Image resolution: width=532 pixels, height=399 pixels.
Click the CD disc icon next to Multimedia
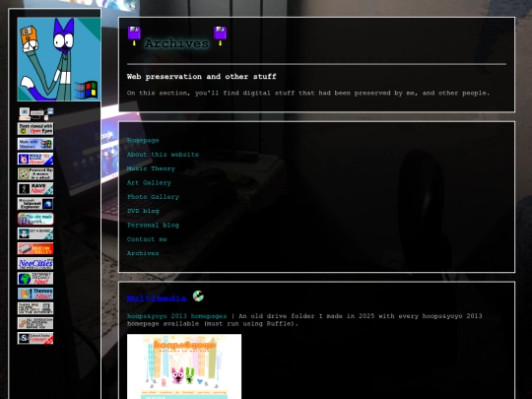[198, 296]
